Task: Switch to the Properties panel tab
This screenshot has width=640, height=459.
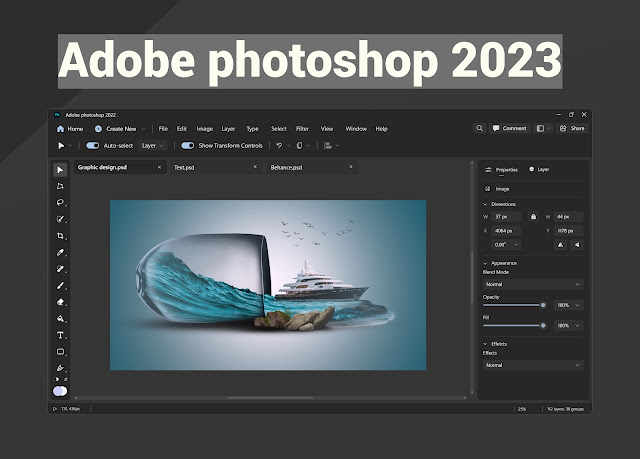Action: (501, 170)
